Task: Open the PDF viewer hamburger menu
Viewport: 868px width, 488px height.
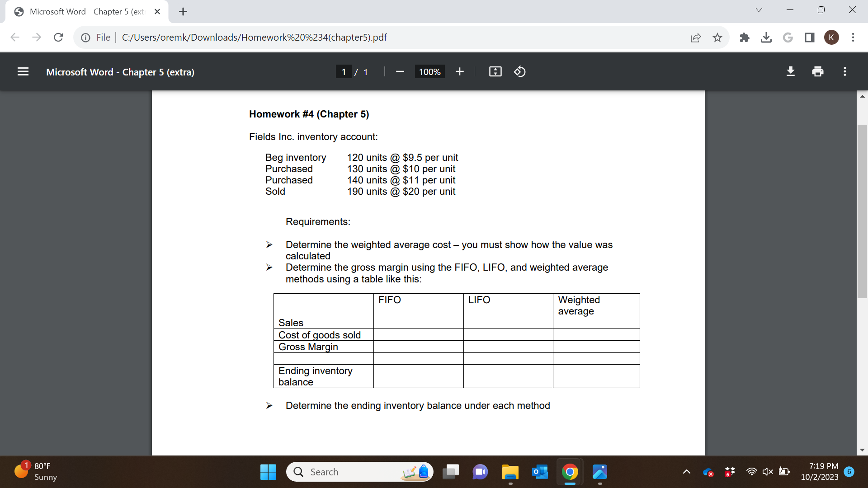Action: point(23,71)
